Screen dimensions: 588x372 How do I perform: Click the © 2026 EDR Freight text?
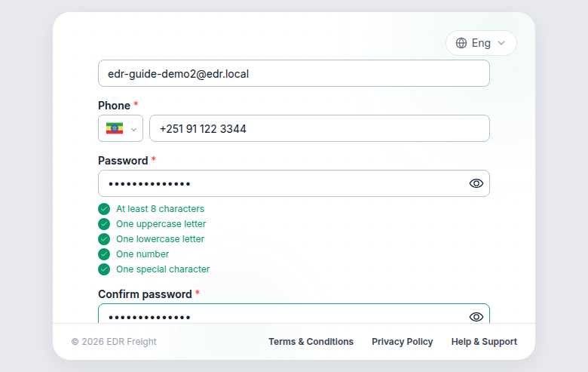(x=114, y=342)
